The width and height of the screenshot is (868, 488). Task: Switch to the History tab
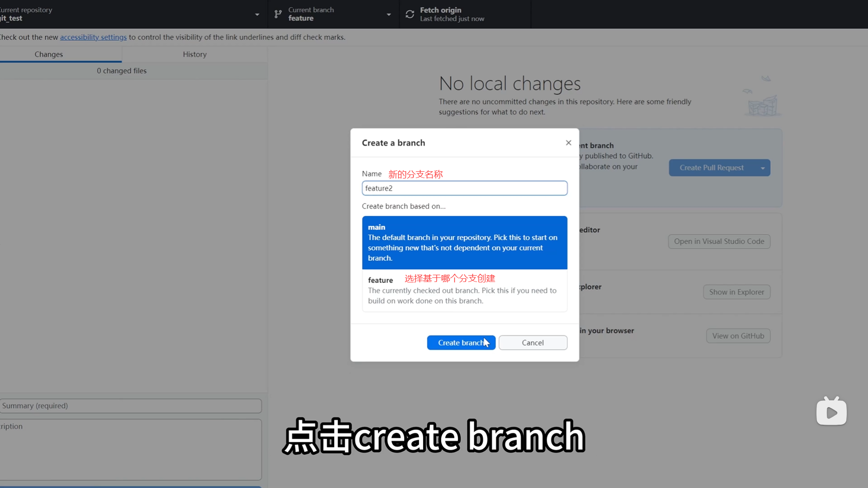point(194,54)
